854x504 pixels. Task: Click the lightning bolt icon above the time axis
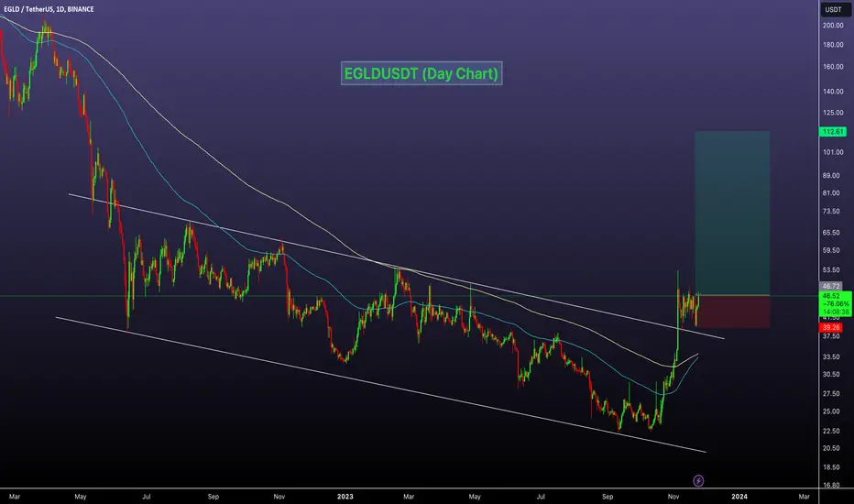pyautogui.click(x=697, y=480)
